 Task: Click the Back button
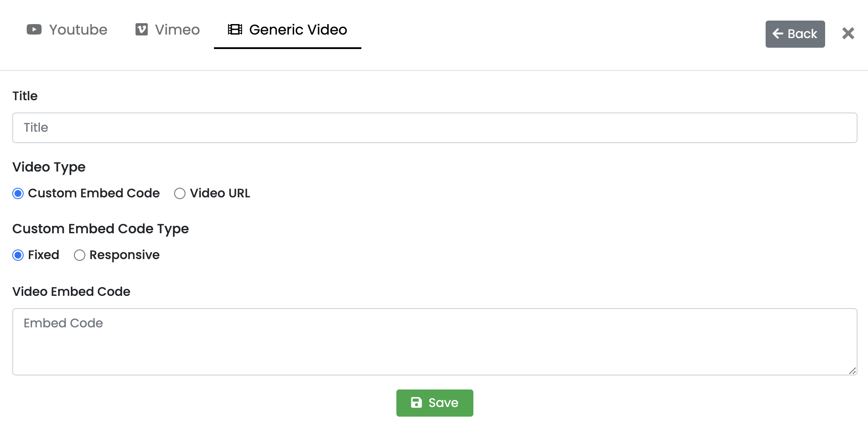coord(795,34)
